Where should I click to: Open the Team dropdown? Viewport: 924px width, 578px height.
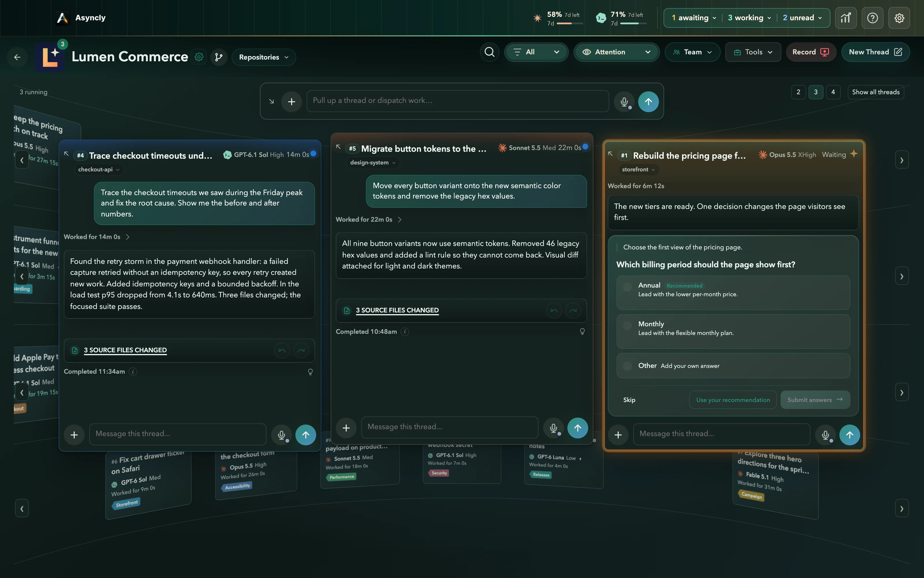pyautogui.click(x=692, y=52)
